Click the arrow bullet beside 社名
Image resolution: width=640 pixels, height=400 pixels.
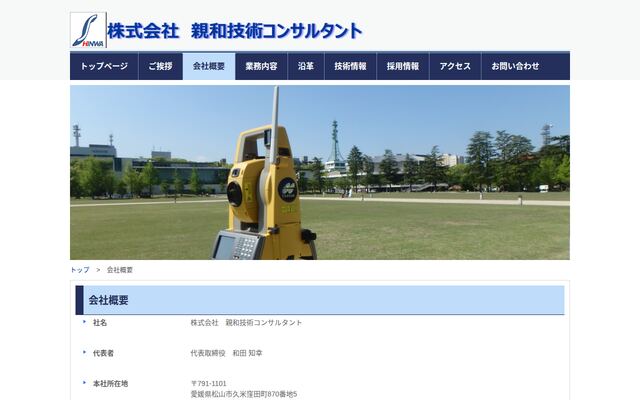pyautogui.click(x=84, y=322)
